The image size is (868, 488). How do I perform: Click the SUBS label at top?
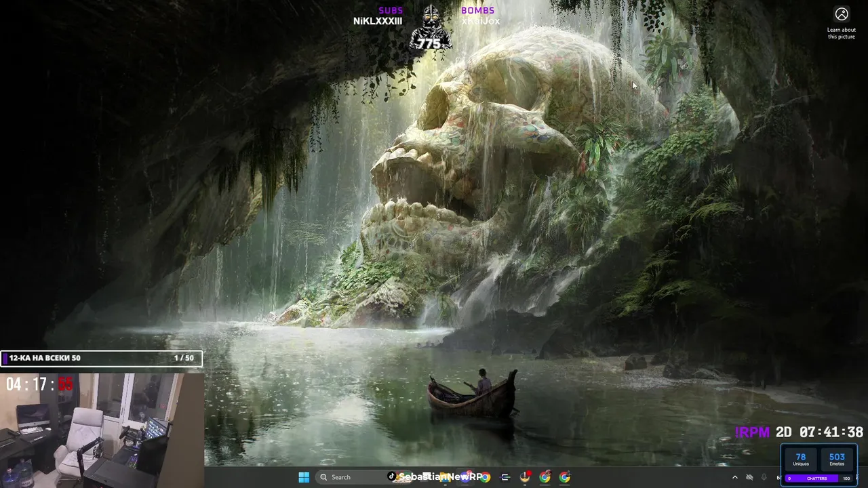(391, 10)
